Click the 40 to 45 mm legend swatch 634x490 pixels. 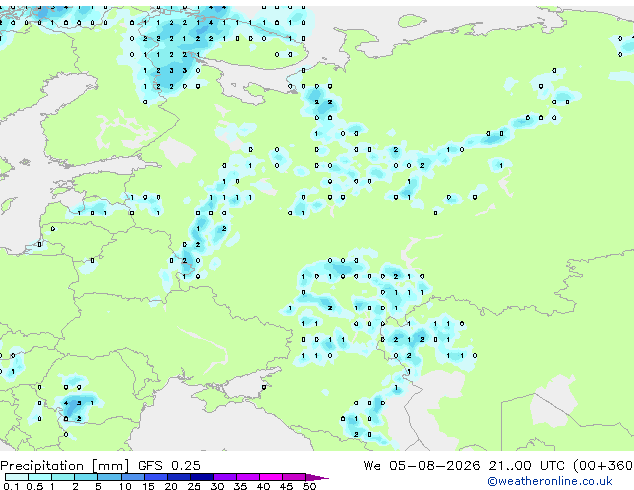[x=271, y=477]
